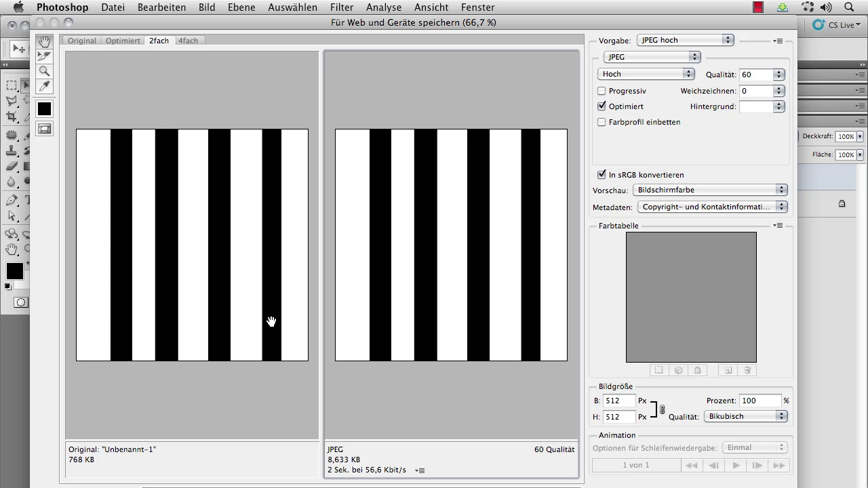This screenshot has width=868, height=488.
Task: Switch to the Optimiert tab
Action: pyautogui.click(x=123, y=41)
